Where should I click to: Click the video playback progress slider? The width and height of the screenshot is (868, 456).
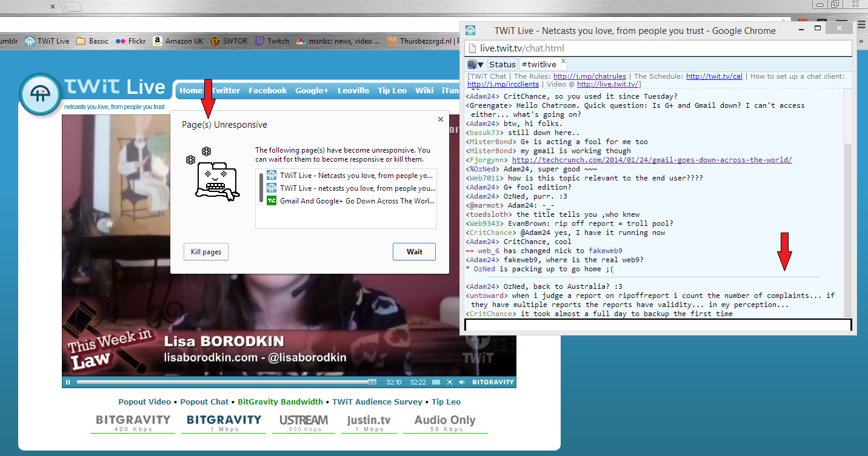tap(224, 382)
